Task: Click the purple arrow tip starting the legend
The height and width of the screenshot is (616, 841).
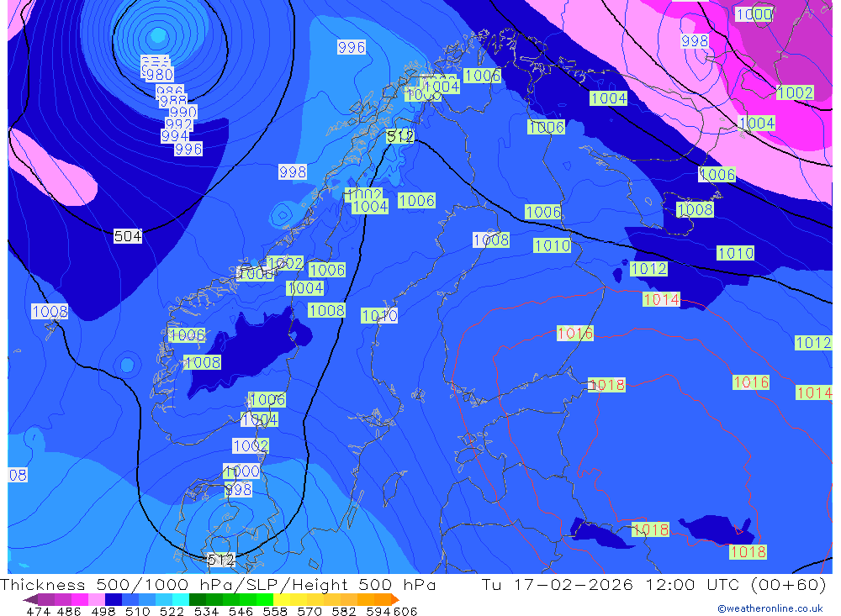Action: (x=30, y=599)
